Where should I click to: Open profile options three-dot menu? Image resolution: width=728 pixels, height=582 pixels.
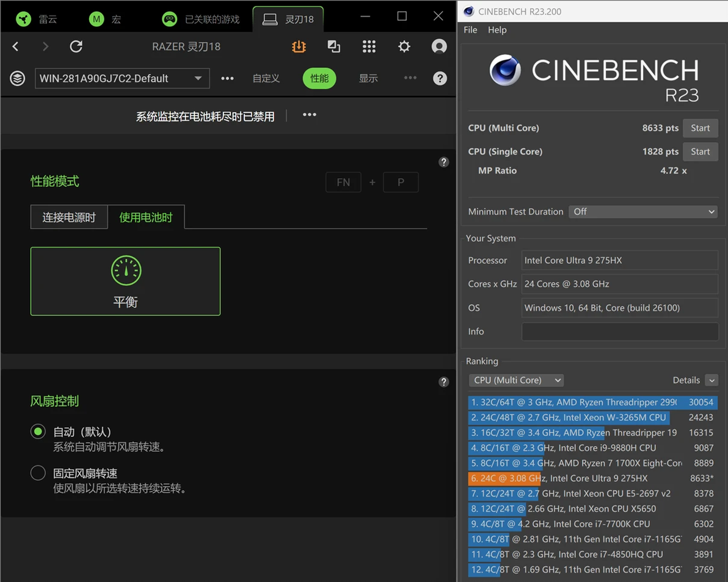coord(227,78)
